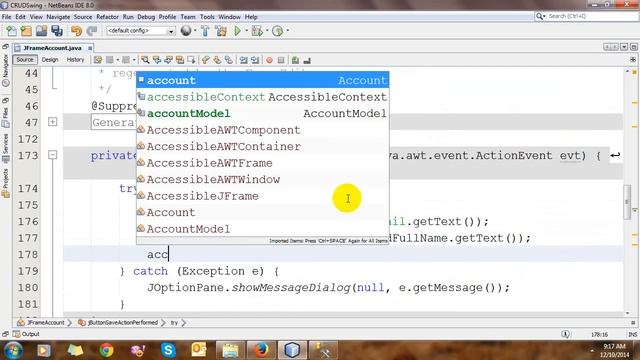The height and width of the screenshot is (360, 640).
Task: Choose the account suggestion of type Account
Action: [263, 80]
